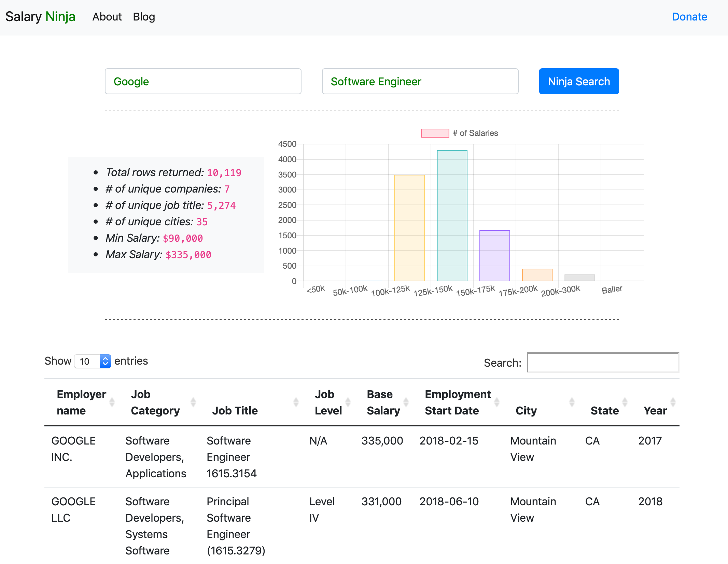This screenshot has height=564, width=728.
Task: Click the Year column sort icon
Action: click(673, 402)
